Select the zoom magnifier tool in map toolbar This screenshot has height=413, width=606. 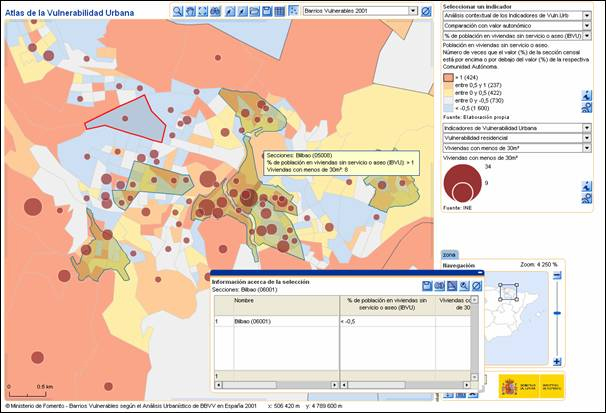point(177,11)
